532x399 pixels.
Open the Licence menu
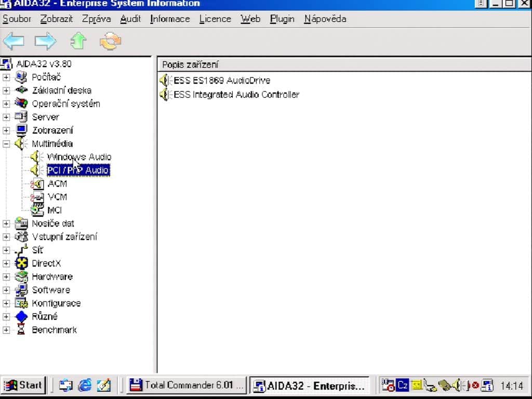tap(215, 19)
